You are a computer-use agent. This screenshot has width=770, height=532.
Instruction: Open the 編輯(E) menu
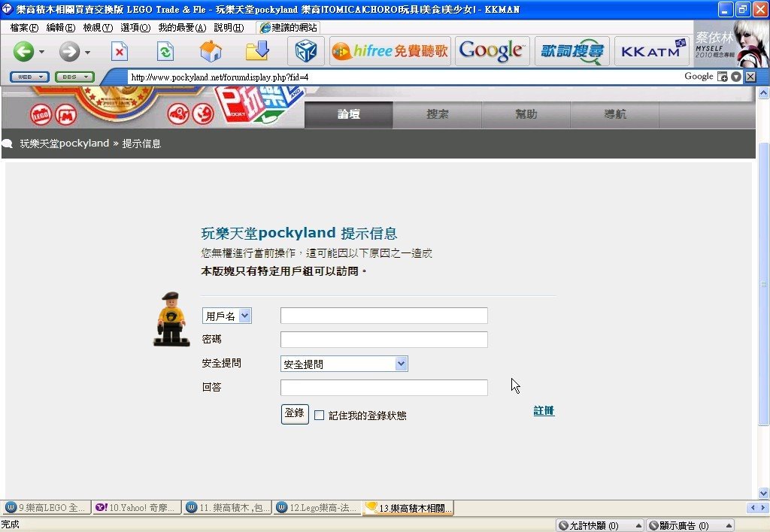(60, 28)
